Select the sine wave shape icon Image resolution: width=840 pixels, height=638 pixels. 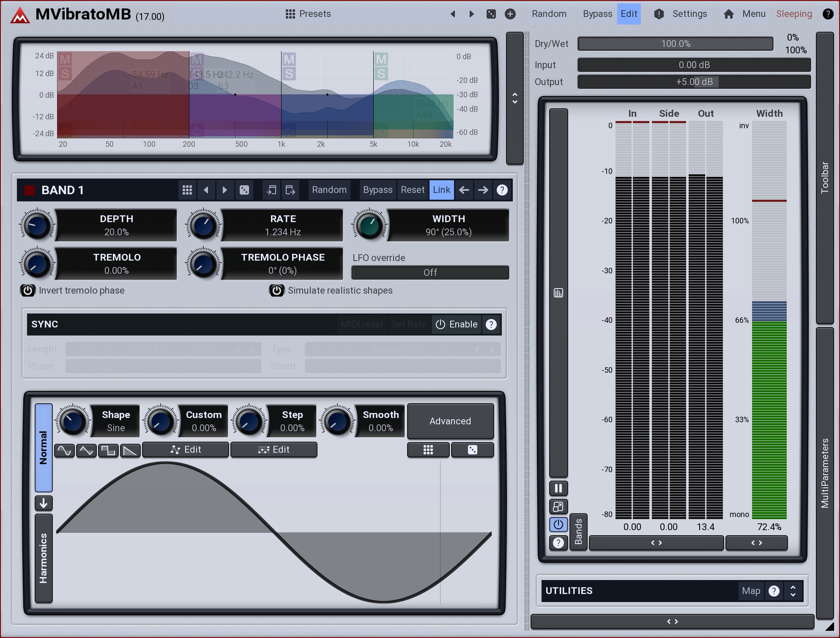(x=64, y=451)
